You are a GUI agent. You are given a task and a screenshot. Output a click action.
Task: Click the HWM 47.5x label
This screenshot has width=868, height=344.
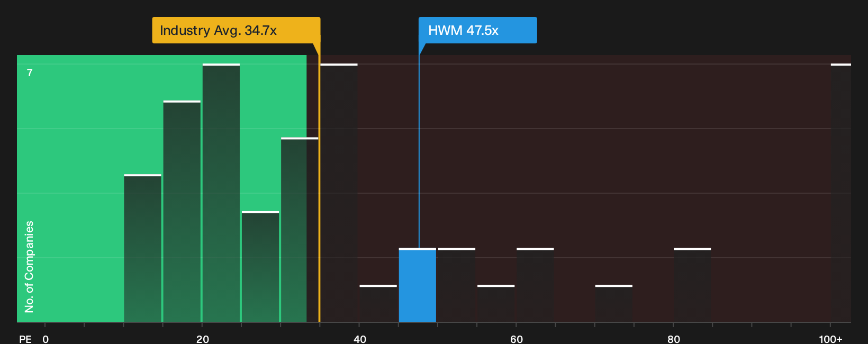click(477, 30)
